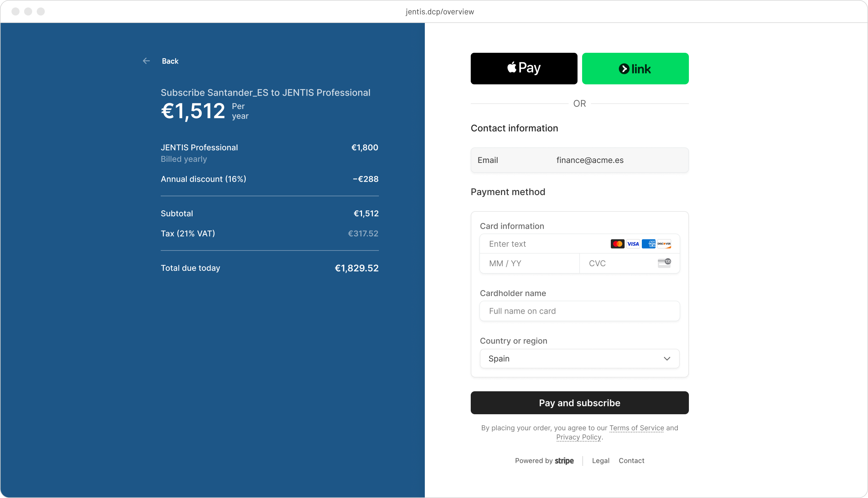Image resolution: width=868 pixels, height=498 pixels.
Task: Open the Contact footer link
Action: click(631, 461)
